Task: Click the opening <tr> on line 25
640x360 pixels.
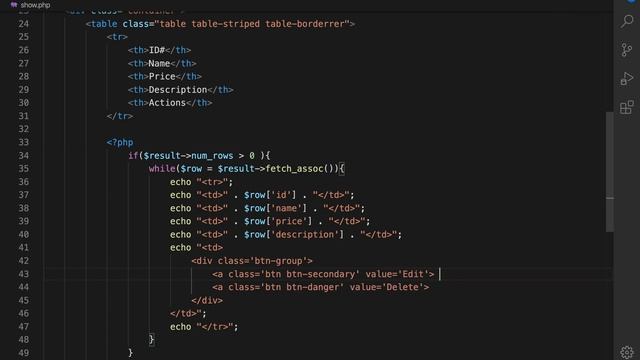Action: (x=117, y=37)
